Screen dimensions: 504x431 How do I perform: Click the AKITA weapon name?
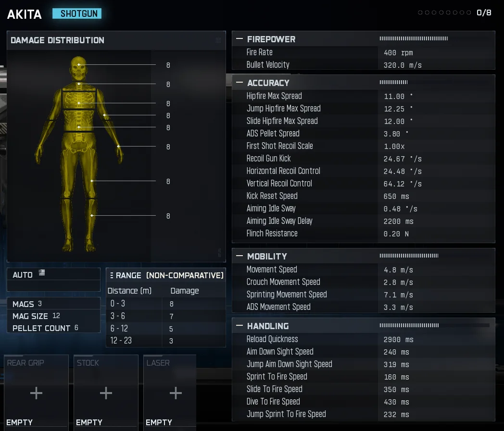(x=25, y=14)
